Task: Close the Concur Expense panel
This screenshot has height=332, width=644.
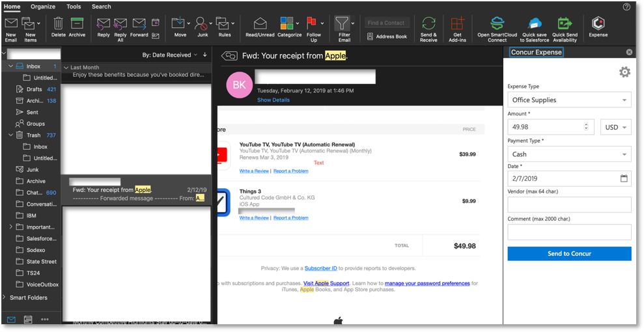Action: click(x=629, y=52)
